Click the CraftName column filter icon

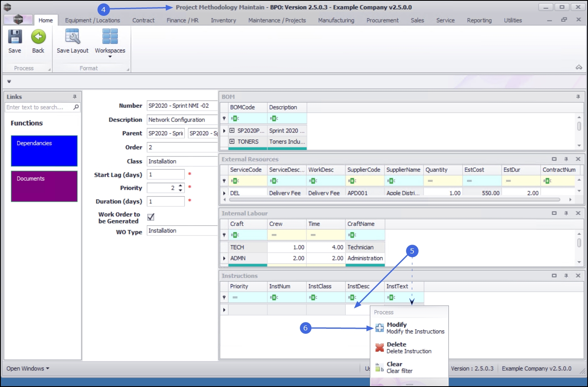coord(352,235)
